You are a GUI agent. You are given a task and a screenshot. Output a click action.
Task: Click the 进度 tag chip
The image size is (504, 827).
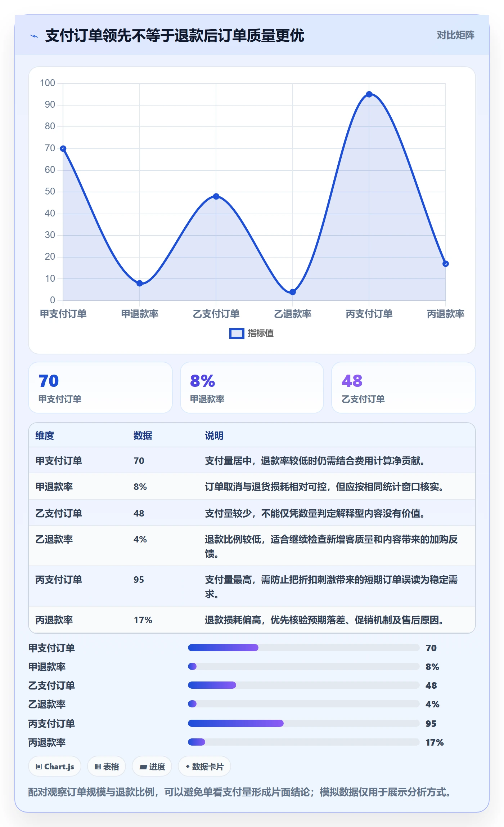pyautogui.click(x=152, y=766)
